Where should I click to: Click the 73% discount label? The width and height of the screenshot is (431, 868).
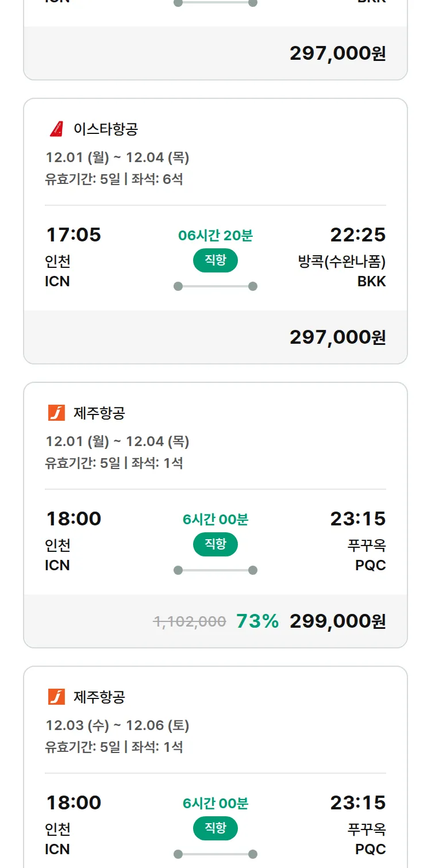click(x=257, y=621)
